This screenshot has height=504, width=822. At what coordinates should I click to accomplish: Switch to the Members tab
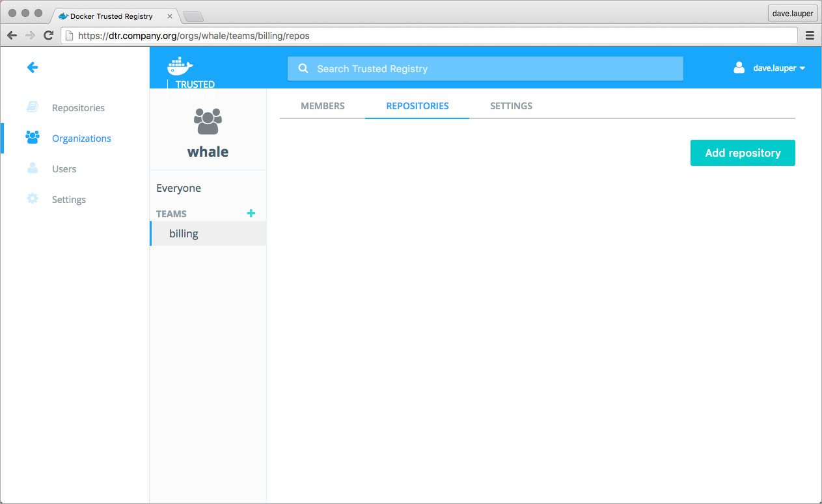click(322, 106)
